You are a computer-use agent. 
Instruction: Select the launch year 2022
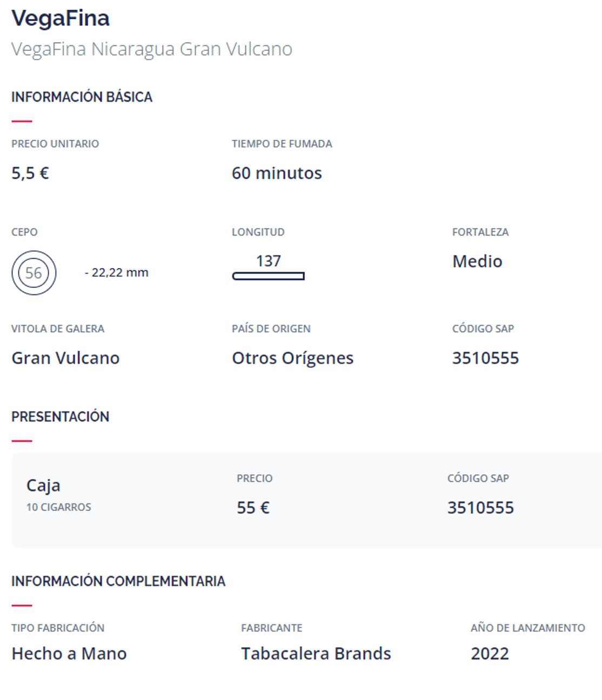click(x=490, y=654)
